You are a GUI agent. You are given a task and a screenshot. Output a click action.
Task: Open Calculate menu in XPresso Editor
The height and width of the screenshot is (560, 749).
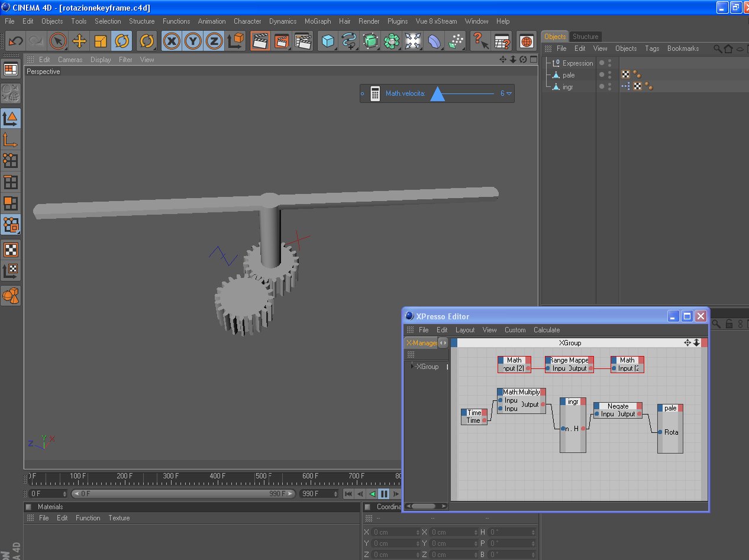click(x=546, y=330)
